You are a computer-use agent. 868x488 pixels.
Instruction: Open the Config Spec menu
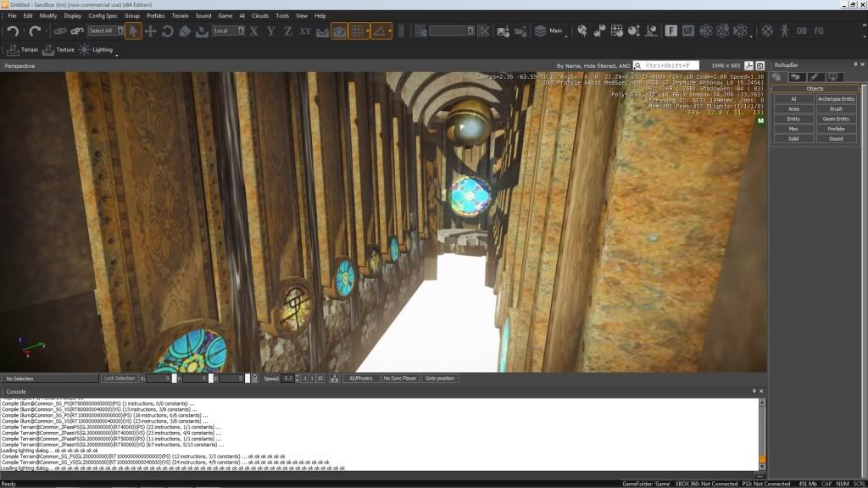103,15
